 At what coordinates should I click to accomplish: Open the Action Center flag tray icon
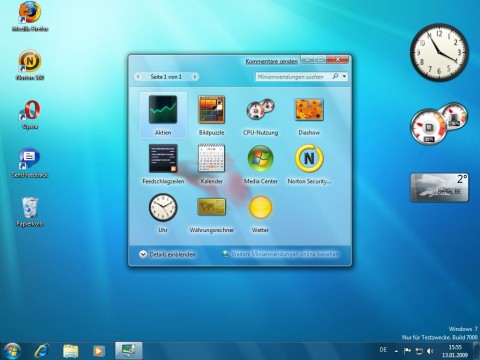click(407, 351)
